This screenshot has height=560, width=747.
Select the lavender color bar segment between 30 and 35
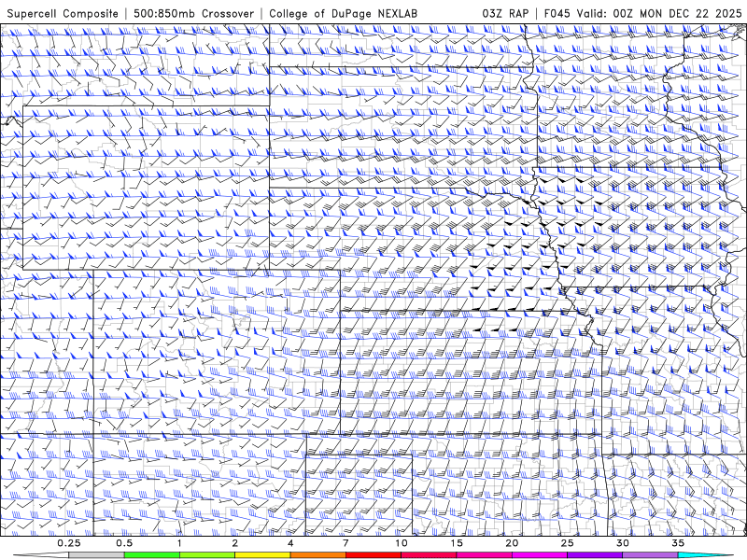(650, 555)
